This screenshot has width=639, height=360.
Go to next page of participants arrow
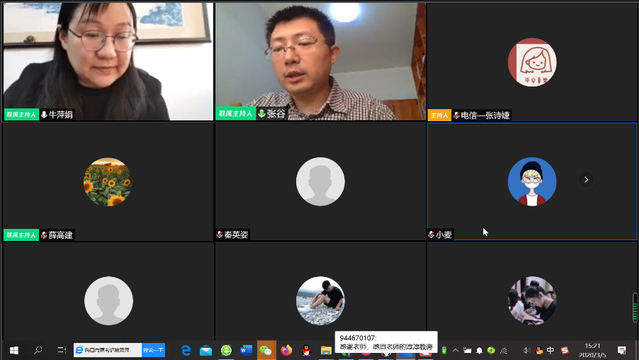[586, 179]
